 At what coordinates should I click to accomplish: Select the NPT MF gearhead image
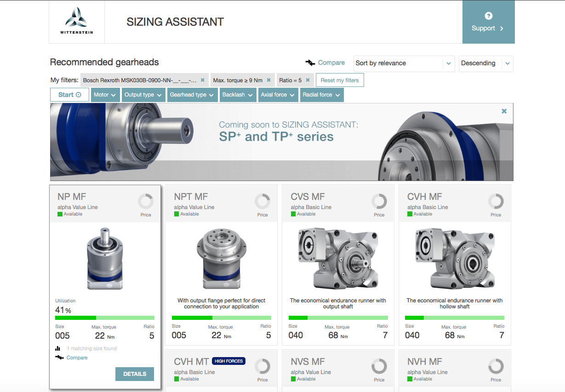(x=221, y=259)
